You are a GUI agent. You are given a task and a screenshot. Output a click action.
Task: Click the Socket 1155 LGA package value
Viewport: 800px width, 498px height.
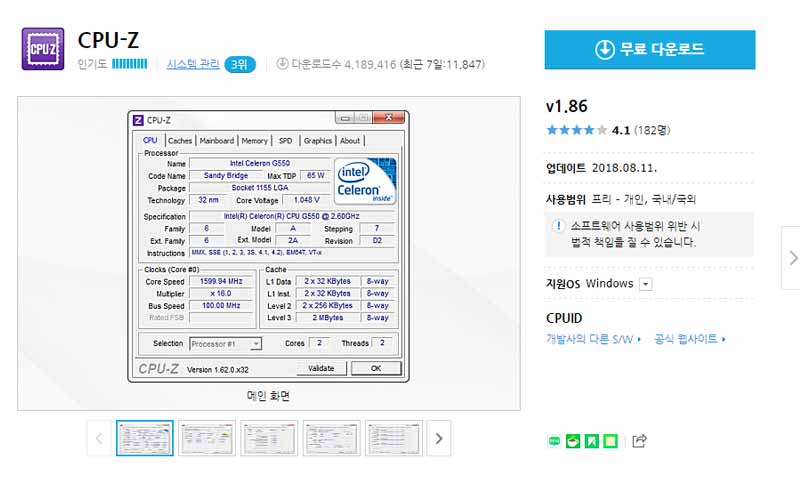coord(260,188)
